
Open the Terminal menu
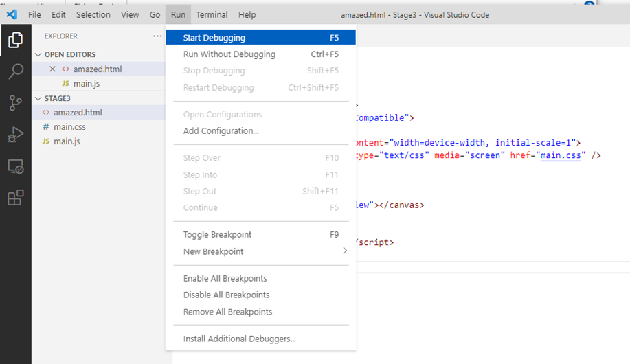pyautogui.click(x=212, y=15)
